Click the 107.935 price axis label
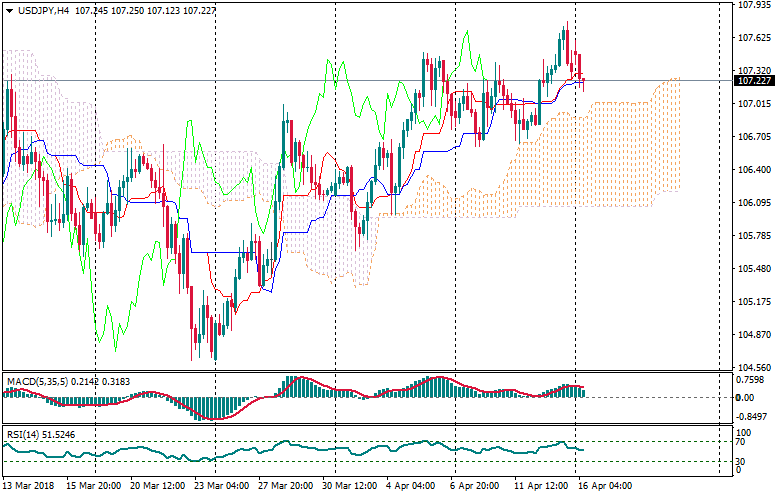The width and height of the screenshot is (775, 497). [751, 5]
